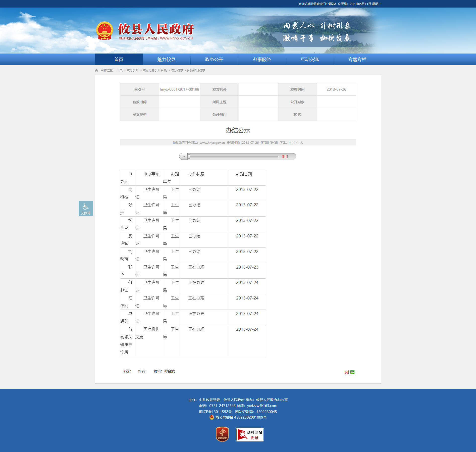The height and width of the screenshot is (452, 476).
Task: Go to 办事服务 in the navigation bar
Action: (x=262, y=59)
